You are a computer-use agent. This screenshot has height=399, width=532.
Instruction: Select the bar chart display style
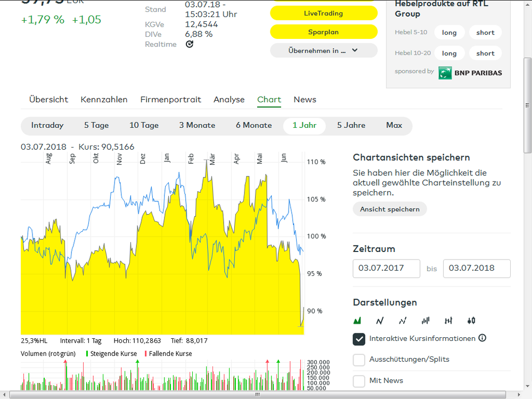click(425, 320)
